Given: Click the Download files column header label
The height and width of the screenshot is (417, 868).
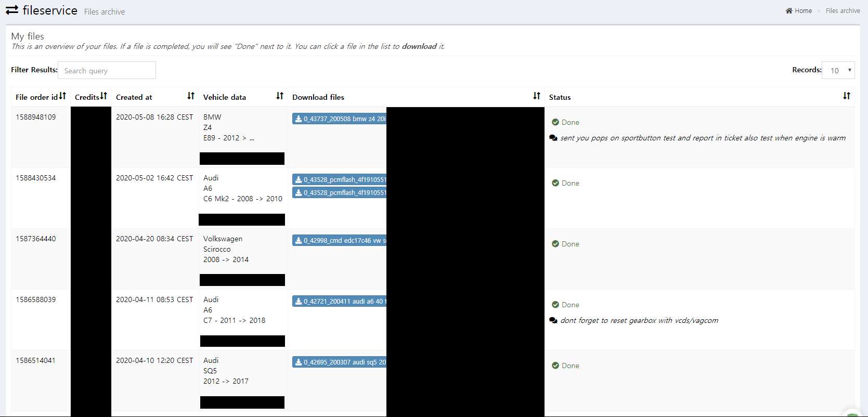Looking at the screenshot, I should (x=318, y=97).
